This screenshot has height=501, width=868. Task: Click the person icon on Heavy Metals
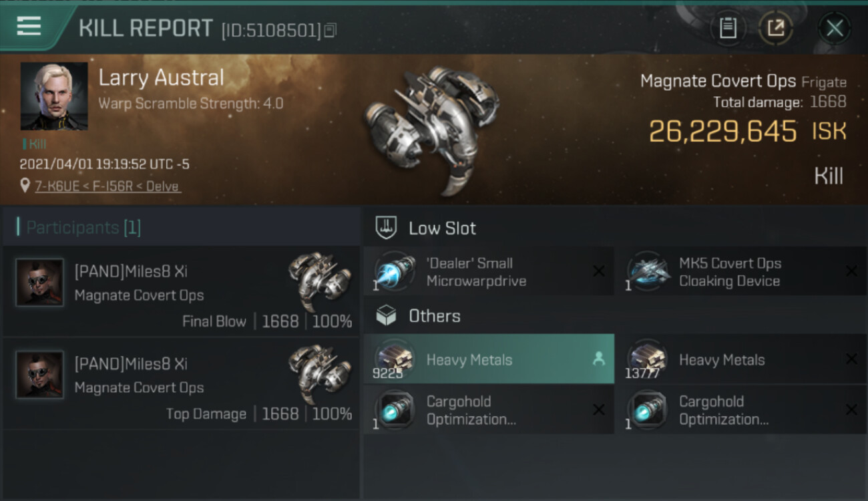(x=598, y=359)
